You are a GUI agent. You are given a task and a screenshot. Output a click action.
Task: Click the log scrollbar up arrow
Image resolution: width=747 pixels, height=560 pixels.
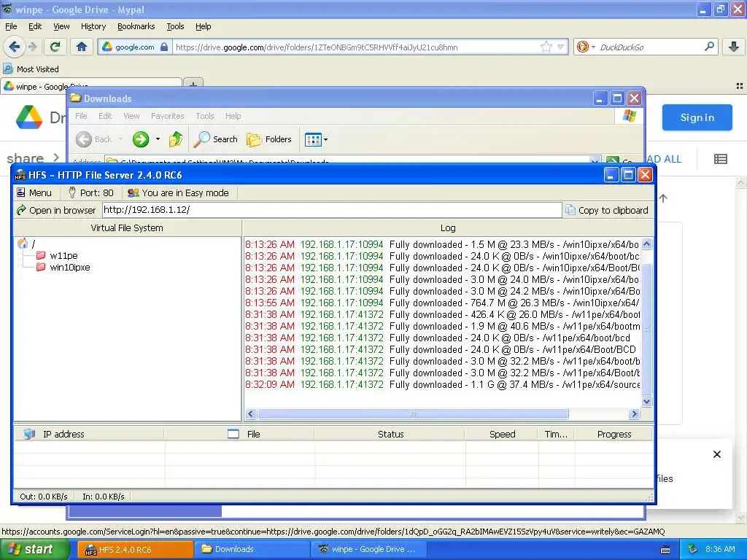[646, 244]
